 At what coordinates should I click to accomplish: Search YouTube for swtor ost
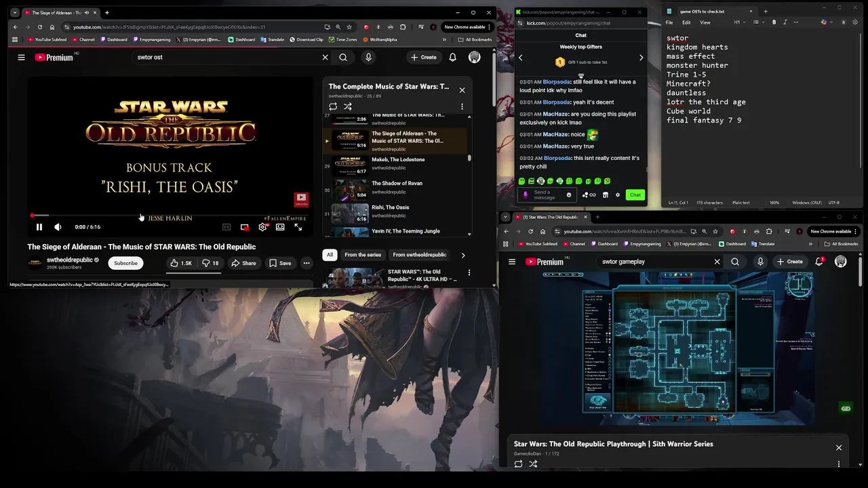[343, 58]
